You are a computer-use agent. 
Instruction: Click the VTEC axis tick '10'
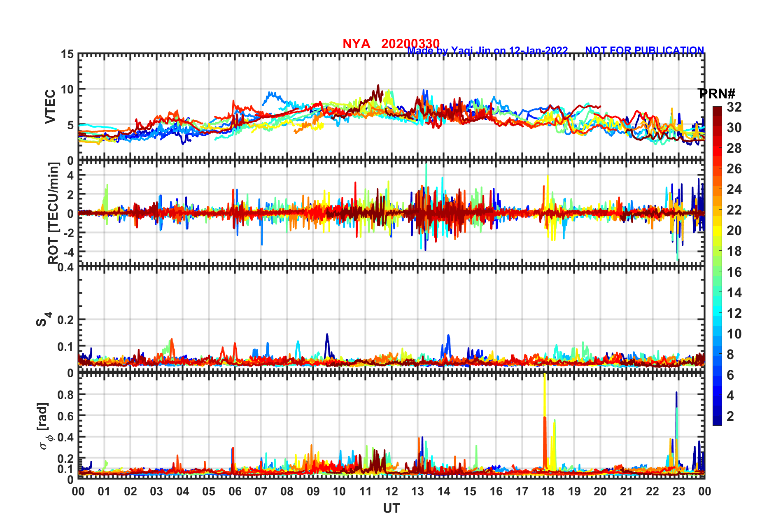tap(68, 89)
